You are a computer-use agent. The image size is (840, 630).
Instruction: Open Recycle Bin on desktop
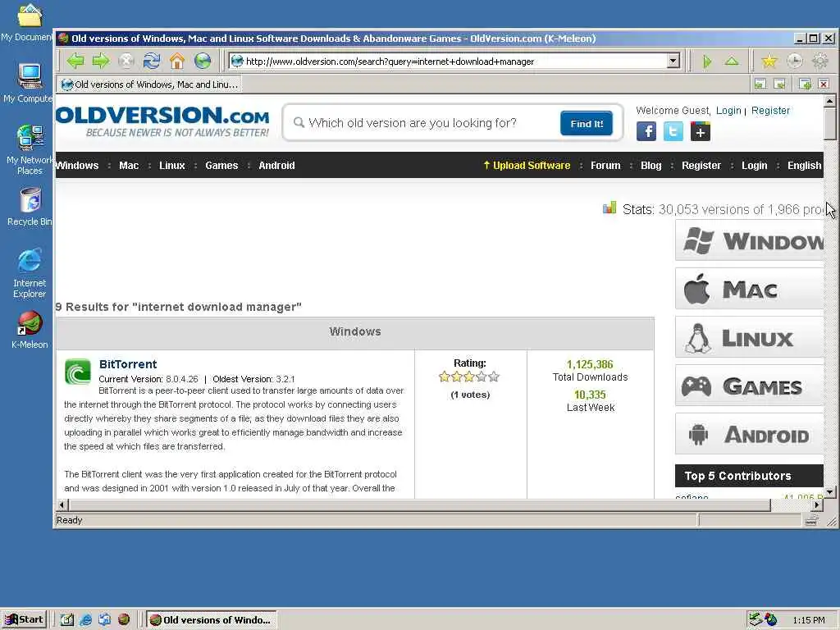point(30,207)
